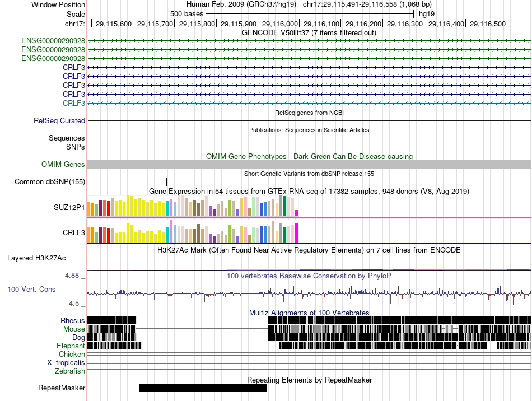Click the SNPs track label
Viewport: 532px width, 401px height.
click(x=76, y=147)
